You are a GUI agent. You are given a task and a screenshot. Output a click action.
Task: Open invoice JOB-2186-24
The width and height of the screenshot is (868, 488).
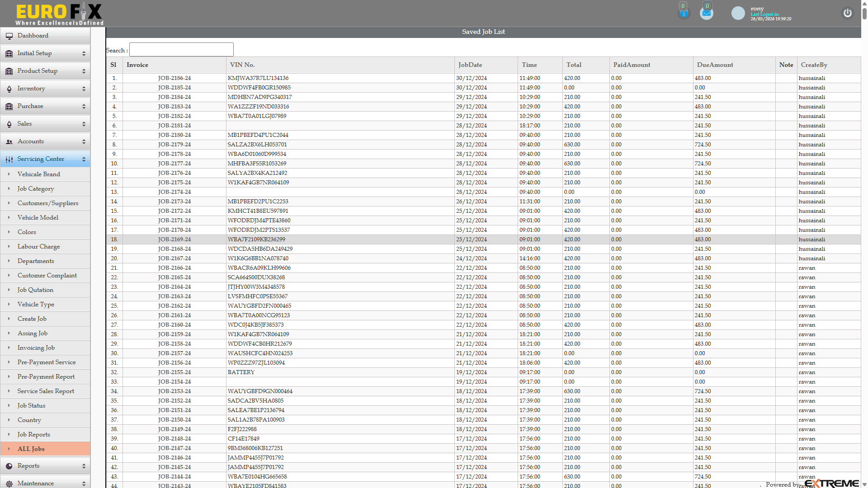coord(175,78)
